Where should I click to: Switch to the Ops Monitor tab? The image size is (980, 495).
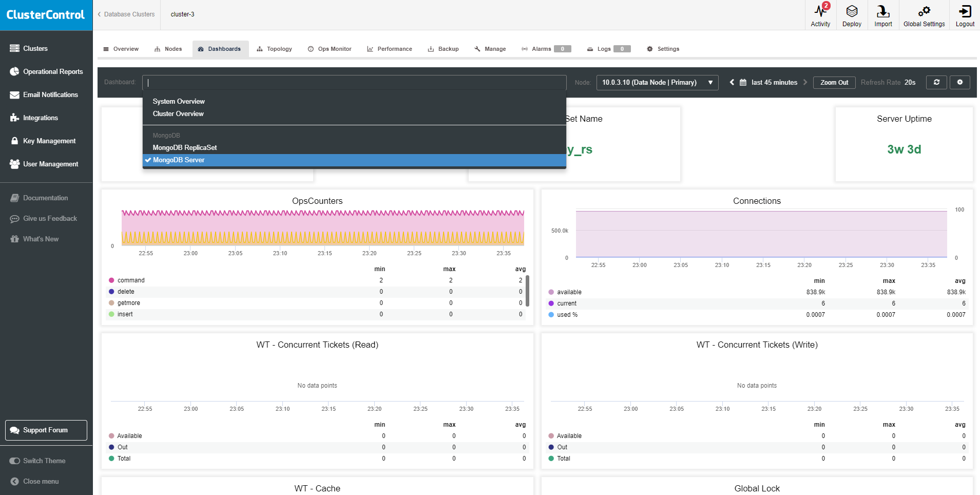[x=330, y=49]
